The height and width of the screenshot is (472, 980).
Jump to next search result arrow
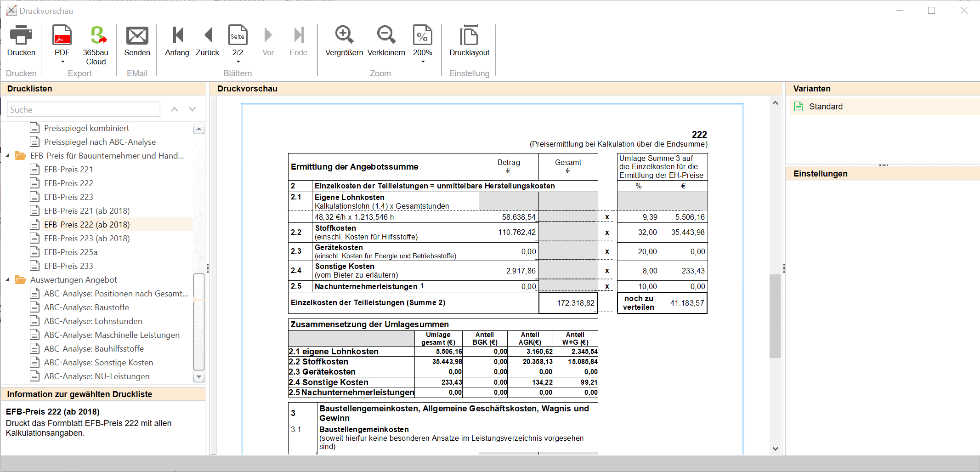pyautogui.click(x=193, y=109)
